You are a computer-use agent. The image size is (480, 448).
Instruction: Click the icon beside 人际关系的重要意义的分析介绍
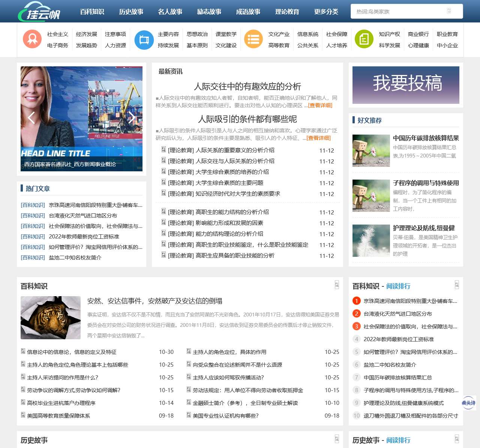pyautogui.click(x=163, y=150)
